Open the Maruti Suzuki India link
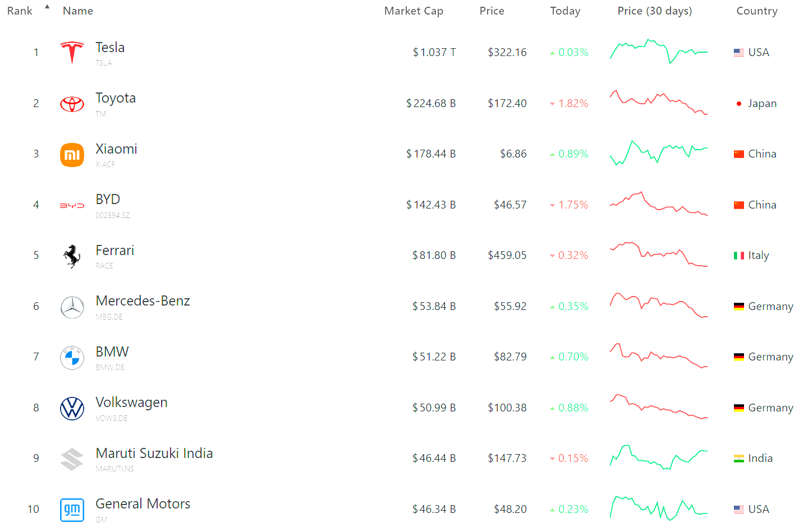Viewport: 808px width, 532px height. tap(154, 454)
